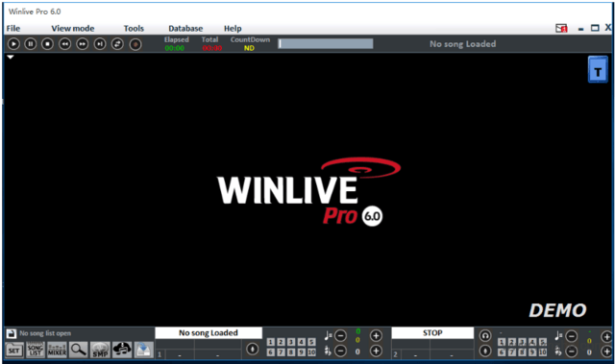Rewind the song with the rewind button

(64, 44)
